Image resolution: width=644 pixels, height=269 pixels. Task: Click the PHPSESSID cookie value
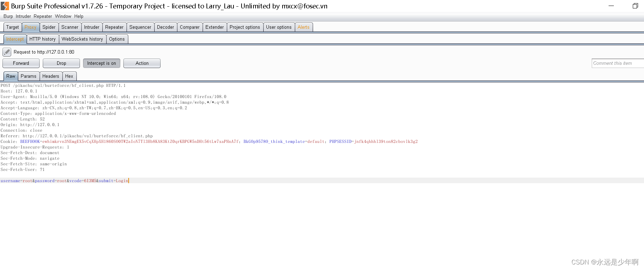click(x=386, y=142)
